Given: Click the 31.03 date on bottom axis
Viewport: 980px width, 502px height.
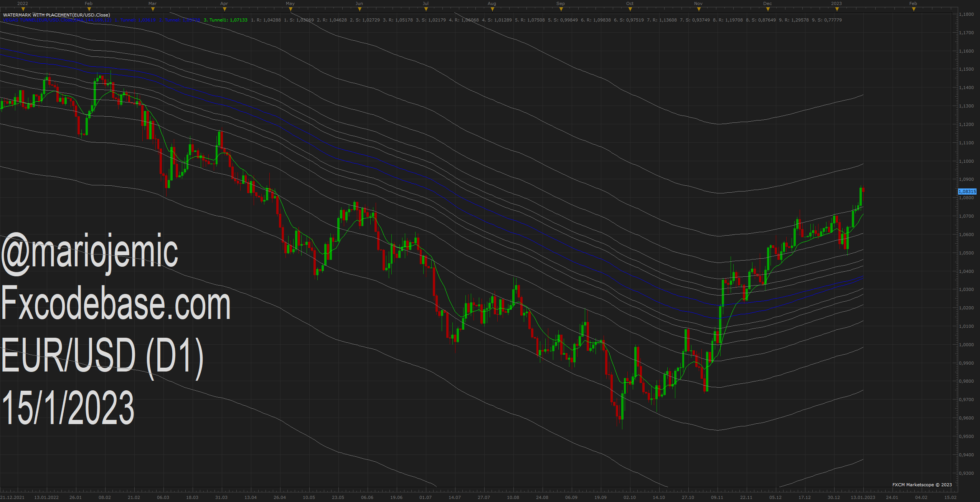Looking at the screenshot, I should point(221,497).
